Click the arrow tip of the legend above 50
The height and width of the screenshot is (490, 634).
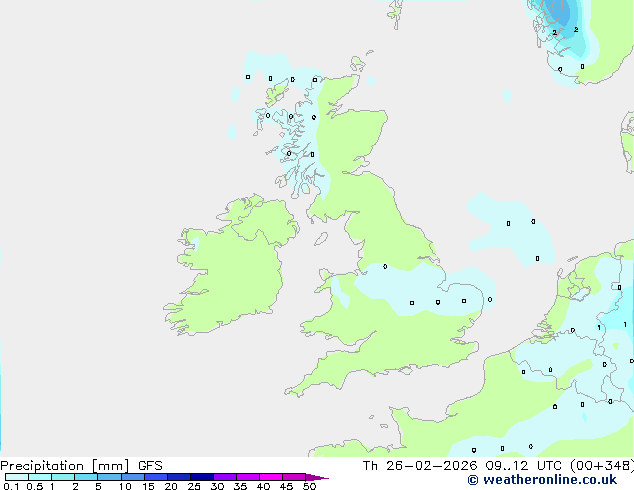pyautogui.click(x=317, y=477)
